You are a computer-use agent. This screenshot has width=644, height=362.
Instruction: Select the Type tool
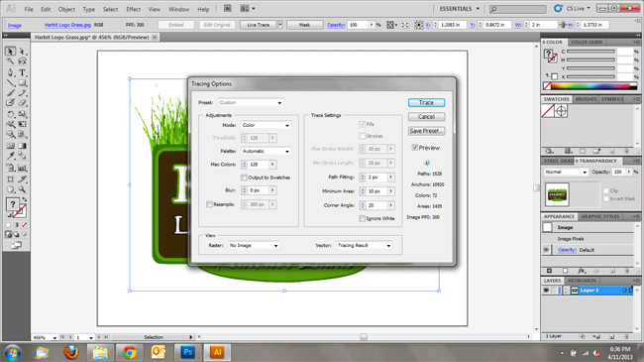[22, 72]
